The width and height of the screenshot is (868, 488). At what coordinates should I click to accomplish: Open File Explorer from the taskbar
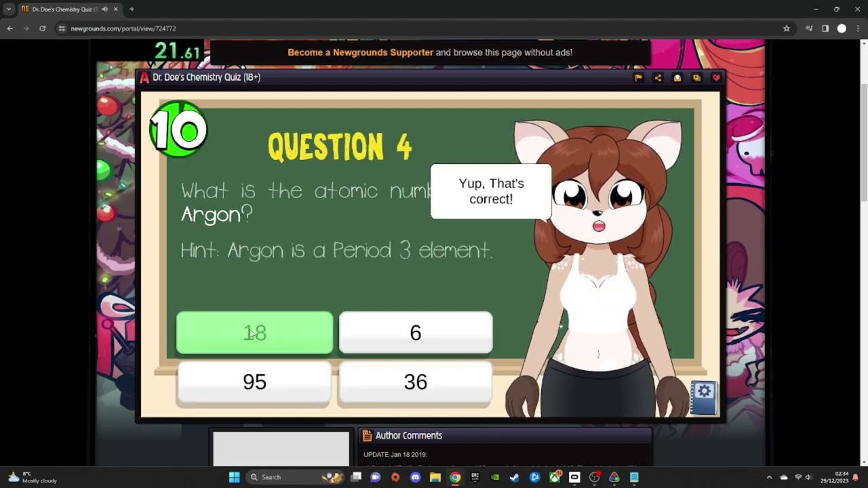pos(435,477)
